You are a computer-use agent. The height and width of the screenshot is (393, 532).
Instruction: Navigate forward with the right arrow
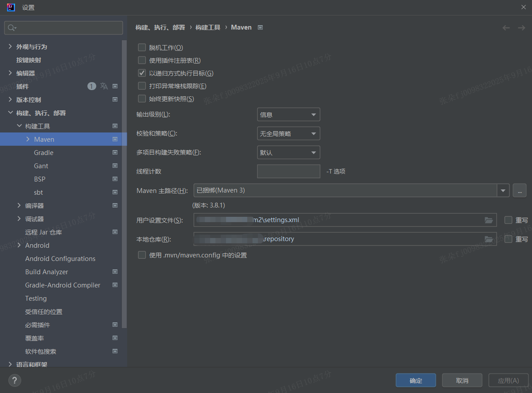click(x=521, y=27)
